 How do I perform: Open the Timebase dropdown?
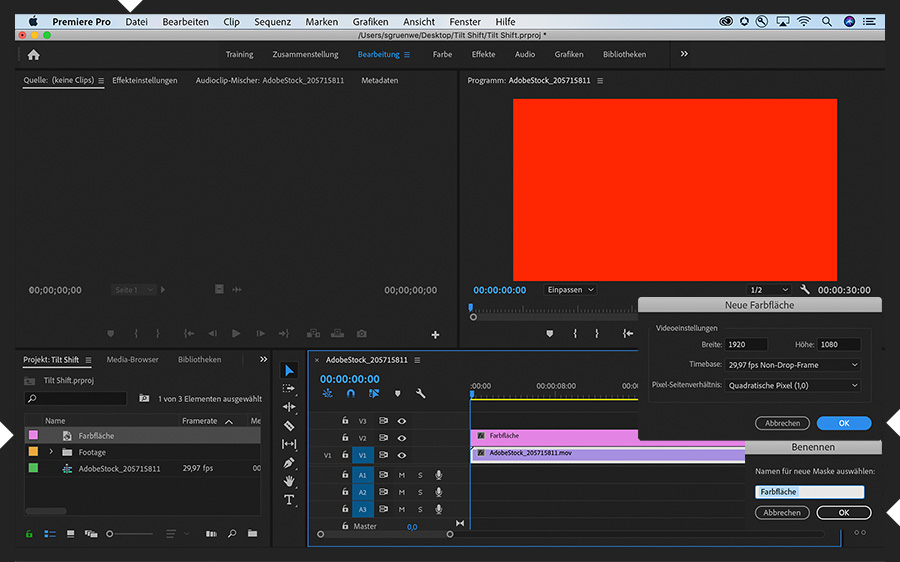coord(792,365)
